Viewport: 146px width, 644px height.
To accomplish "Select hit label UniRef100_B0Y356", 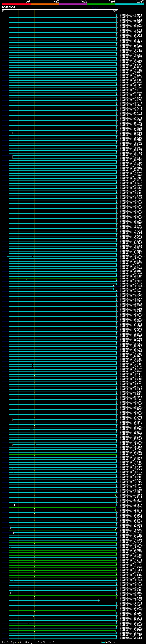I will (x=131, y=329).
